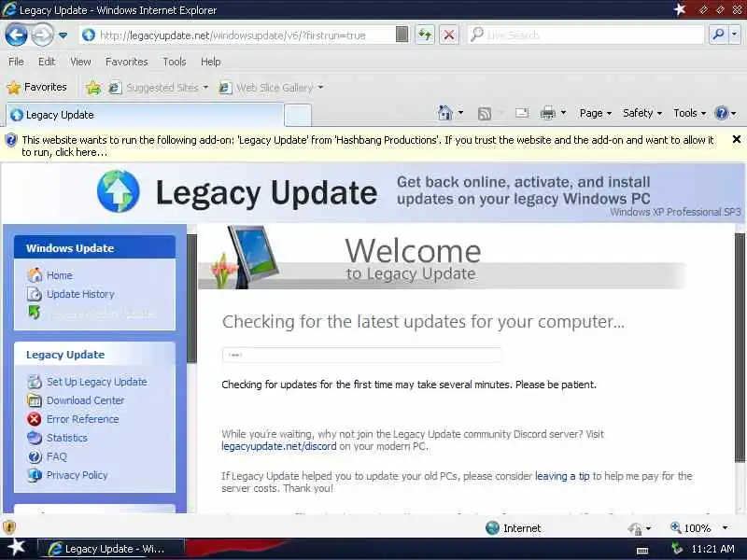Viewport: 747px width, 560px height.
Task: Stop loading with the red X button
Action: point(449,35)
